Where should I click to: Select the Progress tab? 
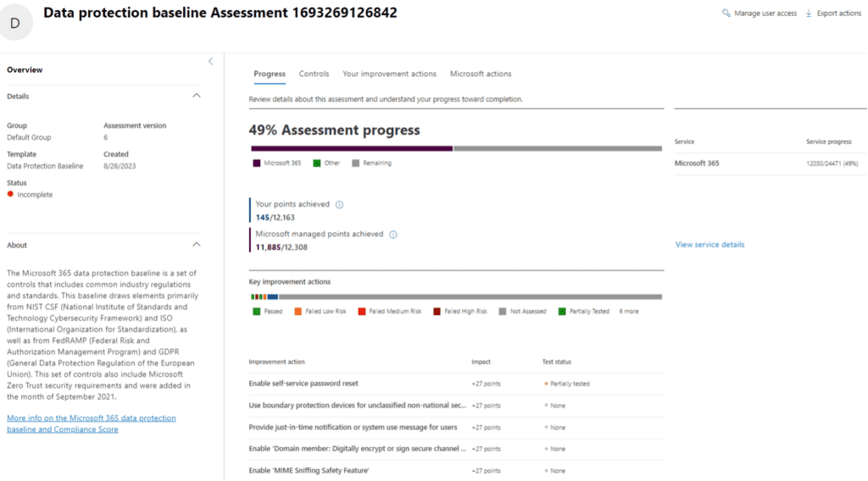[270, 74]
